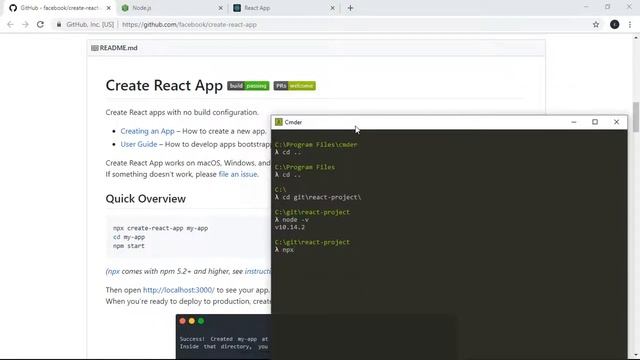Click the PRs welcome badge

(x=294, y=86)
